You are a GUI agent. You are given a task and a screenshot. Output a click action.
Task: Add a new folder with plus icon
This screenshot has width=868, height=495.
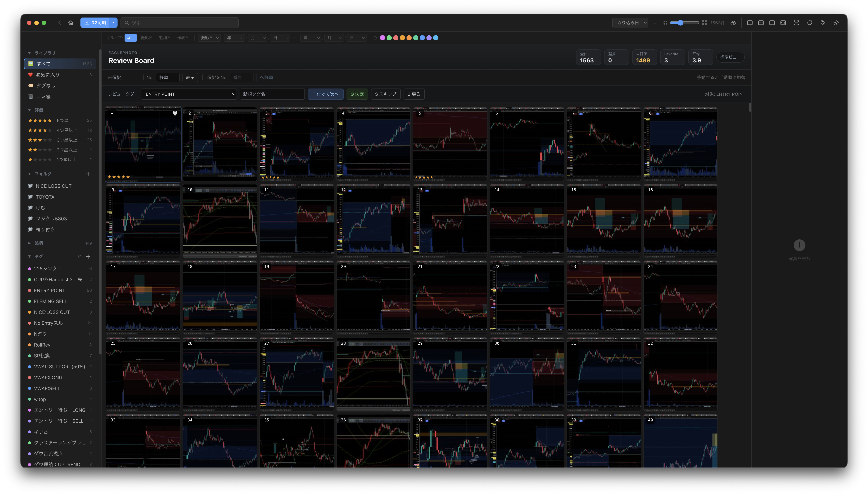[x=88, y=174]
